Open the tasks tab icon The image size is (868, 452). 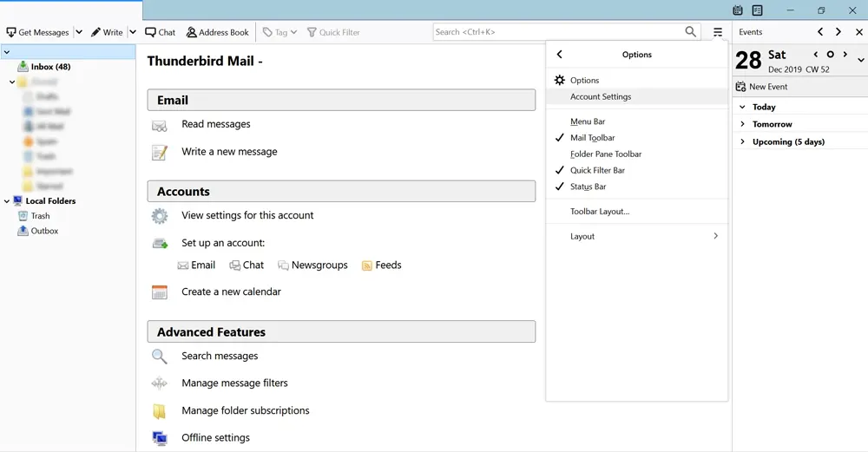click(x=757, y=10)
